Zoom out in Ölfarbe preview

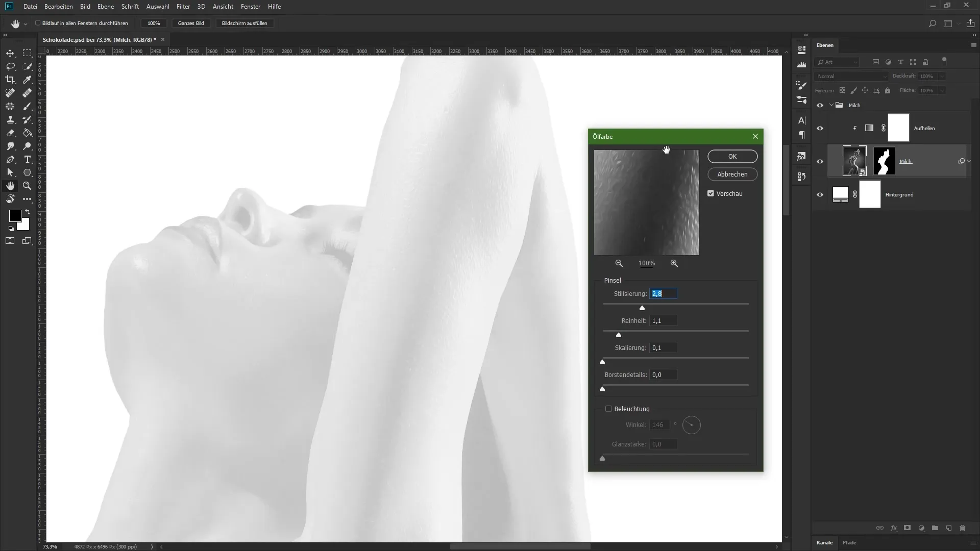tap(619, 263)
